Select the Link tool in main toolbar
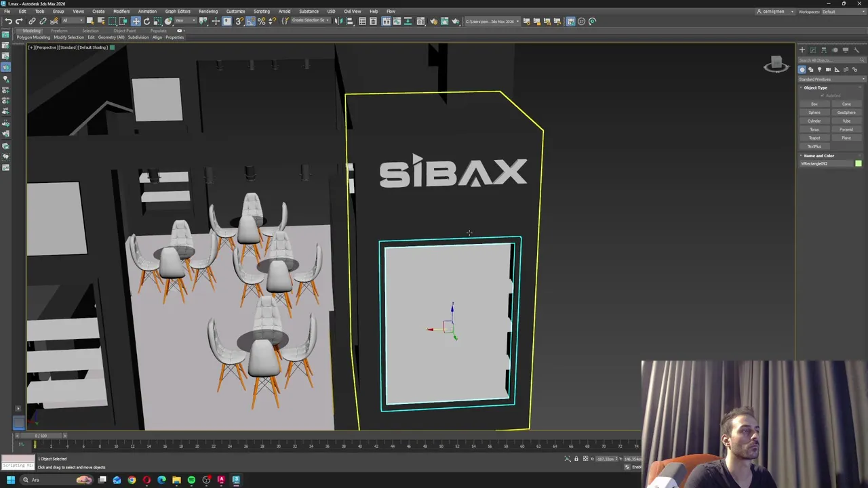 point(32,21)
